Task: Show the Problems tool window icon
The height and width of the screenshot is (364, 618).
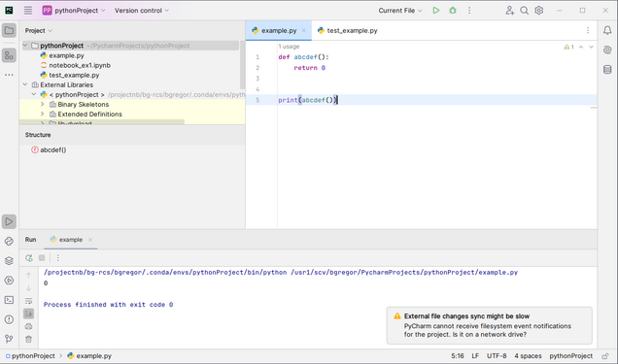Action: pyautogui.click(x=9, y=319)
